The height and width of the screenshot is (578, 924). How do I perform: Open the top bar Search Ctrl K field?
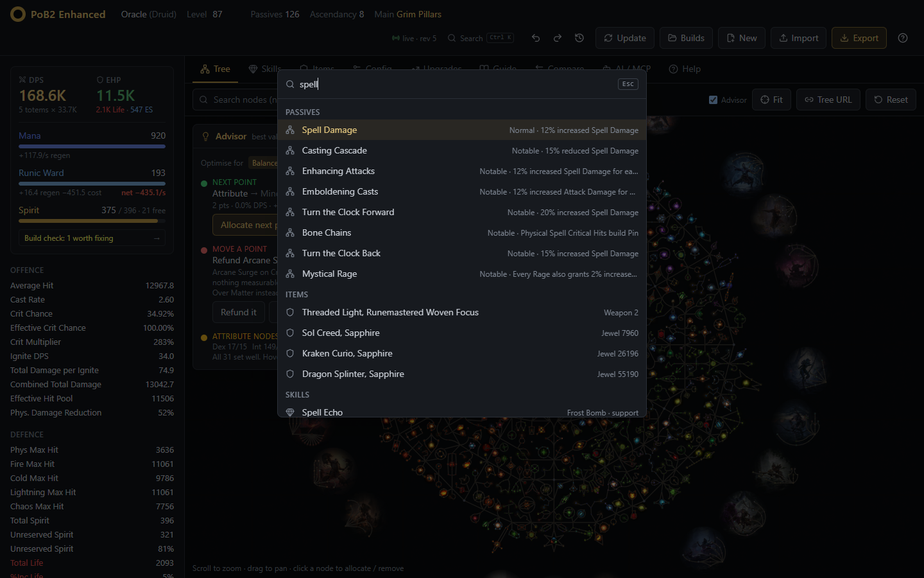pos(481,38)
